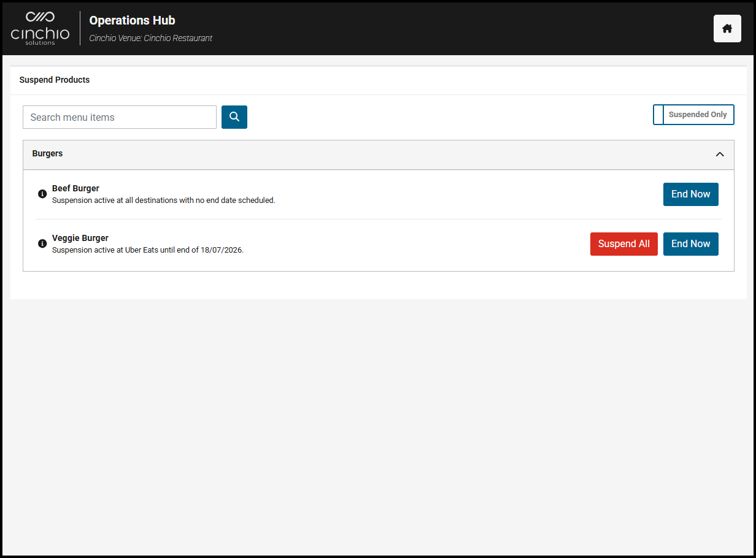Screen dimensions: 756x558
Task: Focus the Search menu items field
Action: tap(120, 117)
